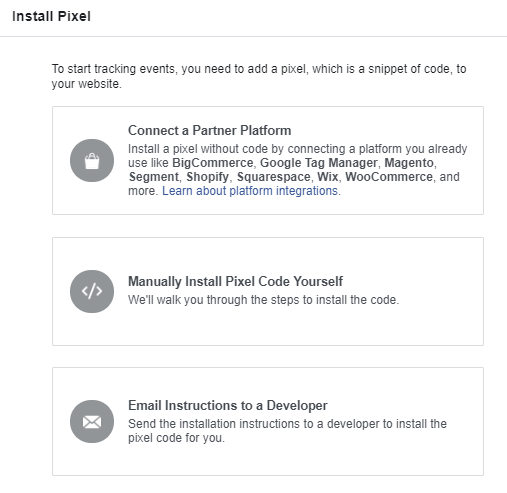Click the Squarespace platform name
The width and height of the screenshot is (507, 493).
point(274,177)
